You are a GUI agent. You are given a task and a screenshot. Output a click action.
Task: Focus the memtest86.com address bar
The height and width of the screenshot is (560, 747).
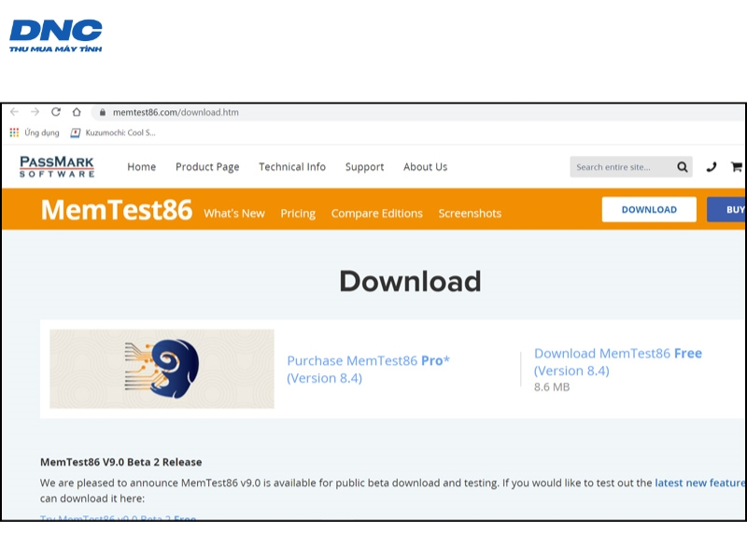click(419, 112)
